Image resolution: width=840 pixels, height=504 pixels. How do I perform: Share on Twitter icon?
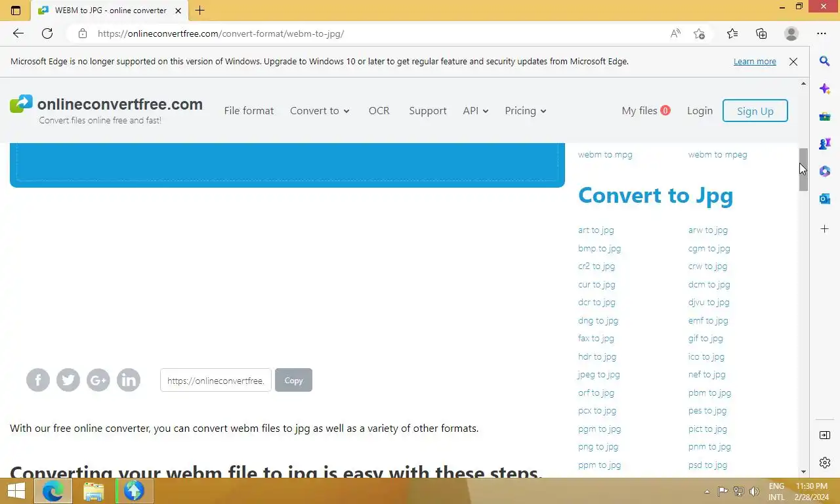click(68, 380)
